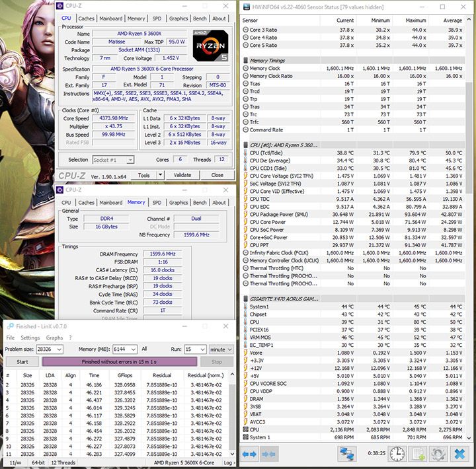
Task: Click HWiNFO collapse-columns arrows icon
Action: pyautogui.click(x=268, y=454)
